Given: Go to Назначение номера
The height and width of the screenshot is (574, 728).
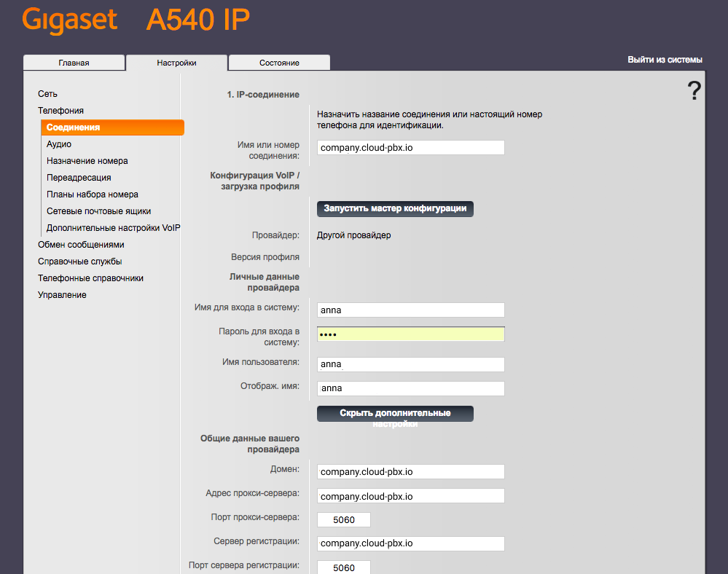Looking at the screenshot, I should click(x=87, y=161).
